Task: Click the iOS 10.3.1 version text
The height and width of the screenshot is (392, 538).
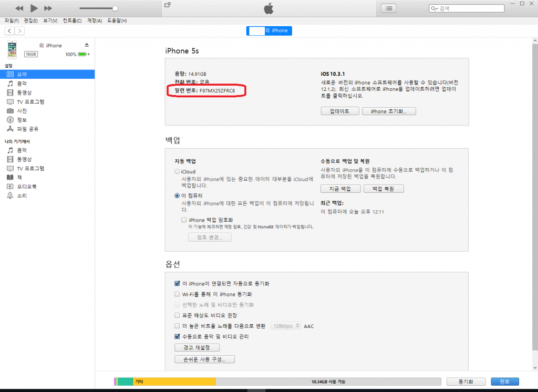Action: click(x=333, y=74)
